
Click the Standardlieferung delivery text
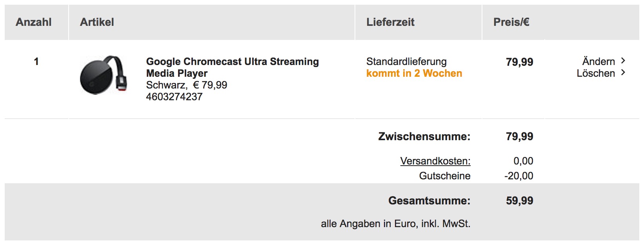pos(406,61)
